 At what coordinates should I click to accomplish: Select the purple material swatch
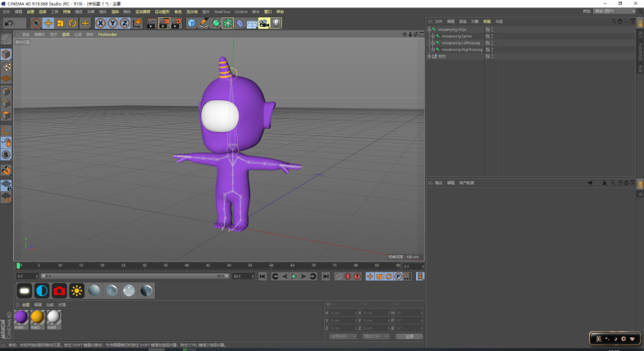point(21,317)
